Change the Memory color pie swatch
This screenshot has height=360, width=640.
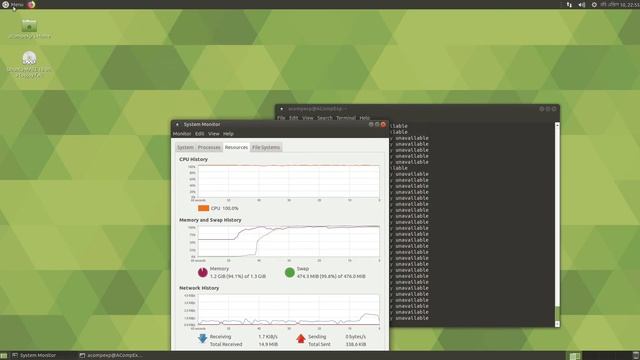pos(202,272)
